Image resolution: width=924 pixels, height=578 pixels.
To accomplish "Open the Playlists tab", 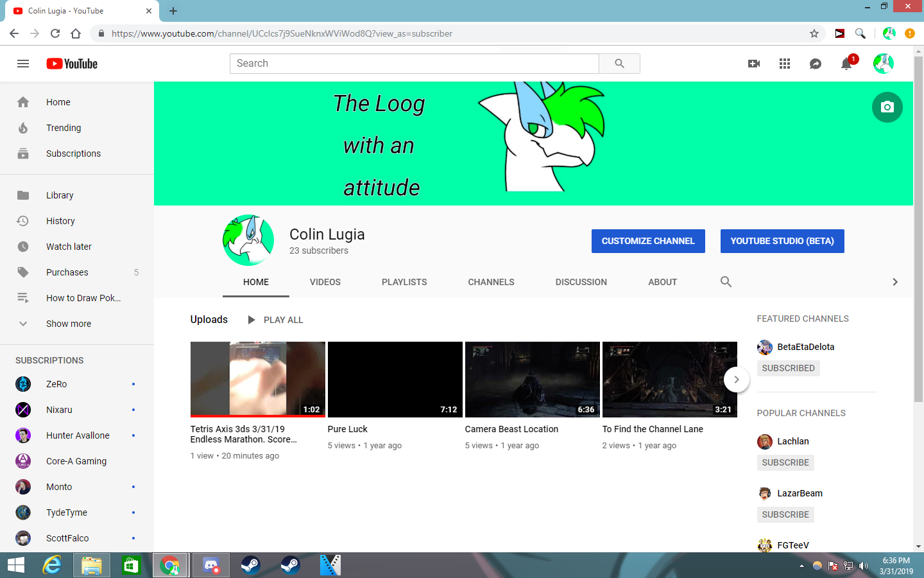I will pyautogui.click(x=404, y=282).
